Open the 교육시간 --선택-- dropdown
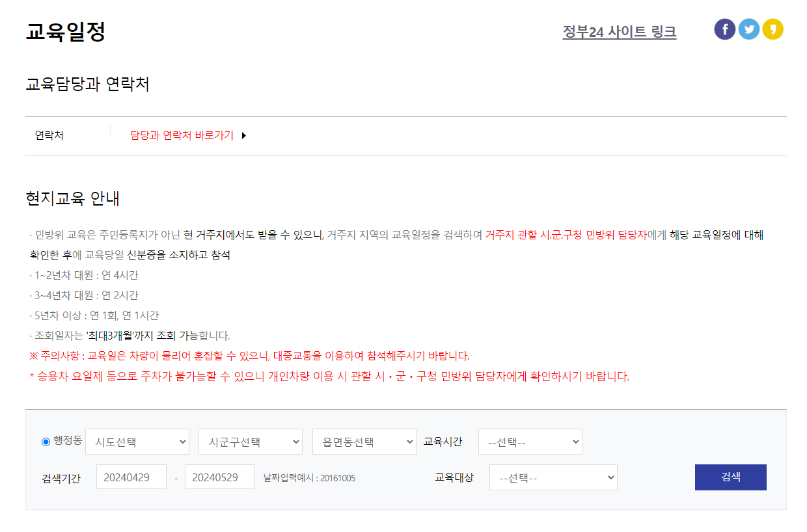Screen dimensions: 807x532 (x=530, y=442)
